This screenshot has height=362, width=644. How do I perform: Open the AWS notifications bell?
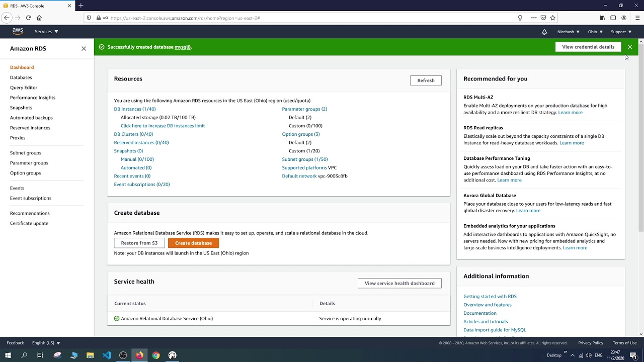(544, 32)
